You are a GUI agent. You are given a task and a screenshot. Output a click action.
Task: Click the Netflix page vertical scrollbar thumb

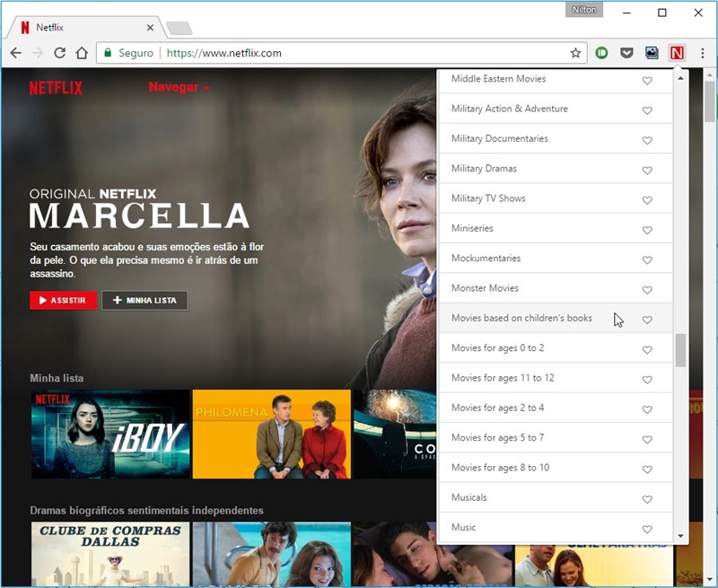(710, 101)
